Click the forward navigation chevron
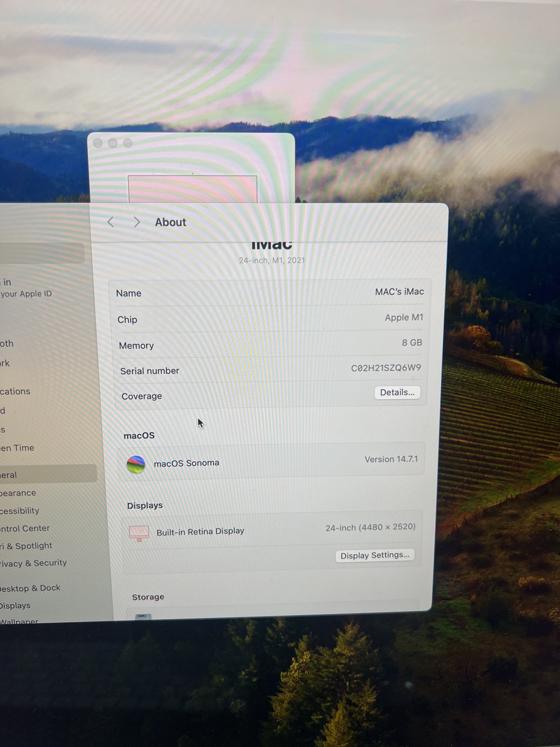 click(x=137, y=222)
